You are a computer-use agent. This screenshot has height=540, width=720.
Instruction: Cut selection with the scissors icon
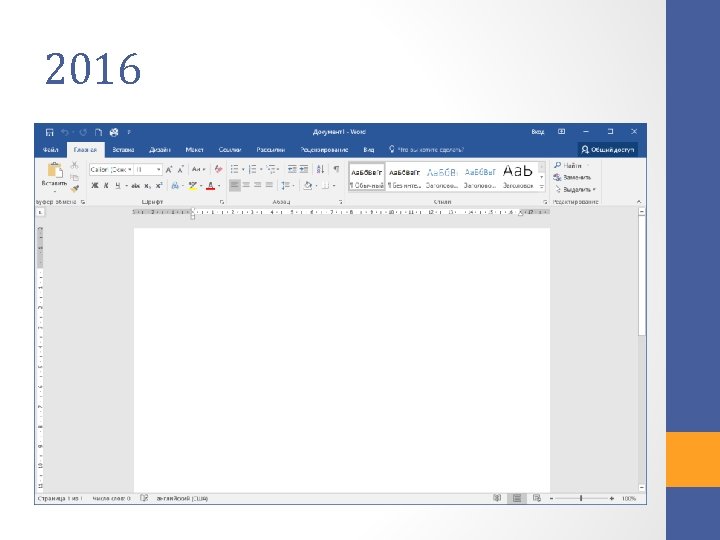[x=74, y=165]
